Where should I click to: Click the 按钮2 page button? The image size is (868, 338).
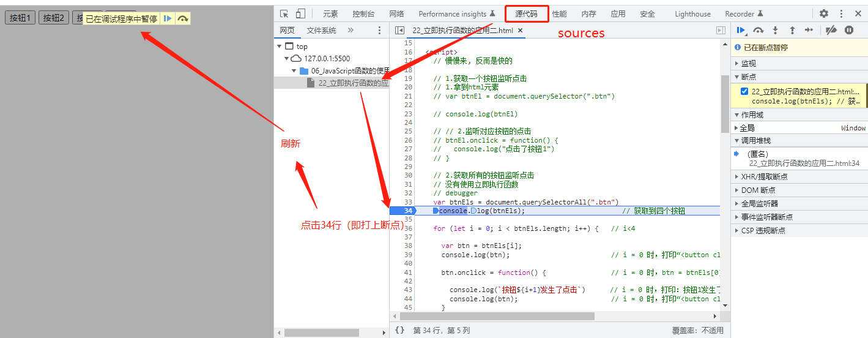coord(54,18)
